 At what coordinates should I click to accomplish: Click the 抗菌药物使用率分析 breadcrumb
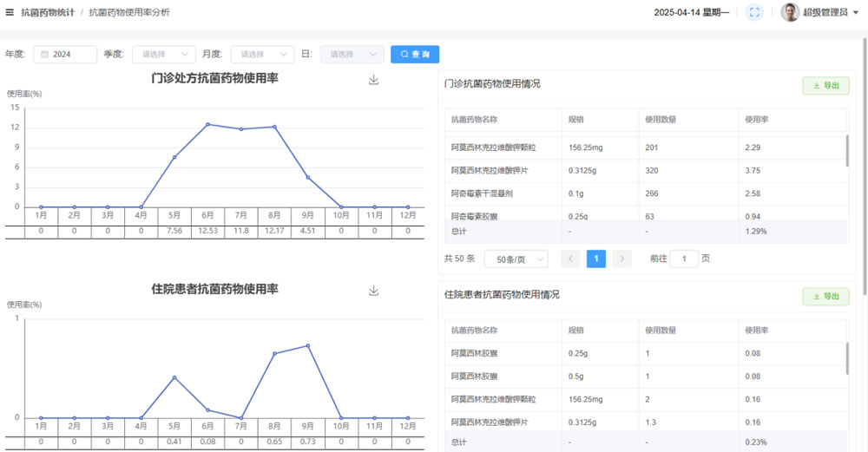click(129, 12)
